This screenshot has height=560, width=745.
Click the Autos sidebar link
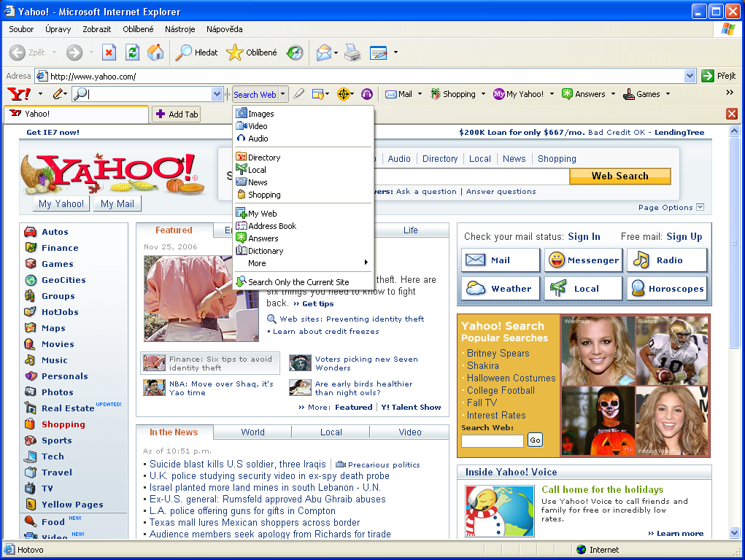55,232
